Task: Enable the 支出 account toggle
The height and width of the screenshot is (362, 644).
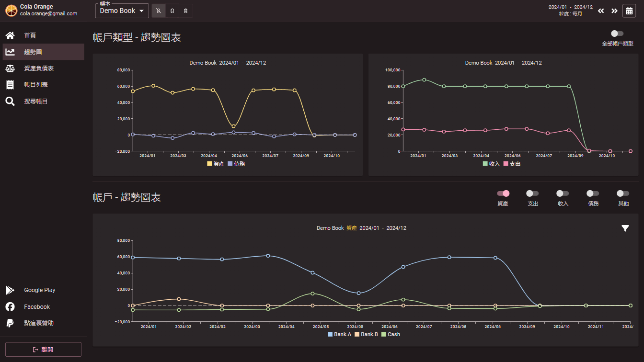Action: coord(532,193)
